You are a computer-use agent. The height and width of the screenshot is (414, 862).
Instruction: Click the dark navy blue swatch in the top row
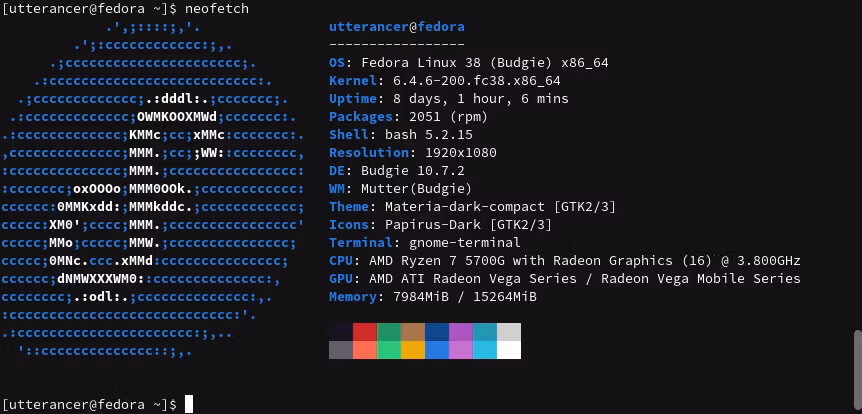pyautogui.click(x=437, y=332)
